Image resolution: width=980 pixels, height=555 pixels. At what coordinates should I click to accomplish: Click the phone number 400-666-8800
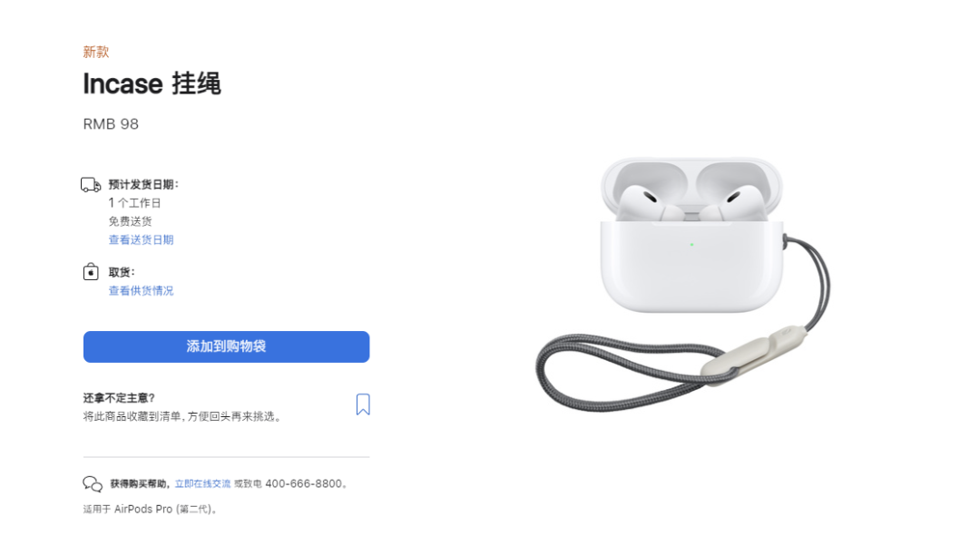[x=303, y=484]
